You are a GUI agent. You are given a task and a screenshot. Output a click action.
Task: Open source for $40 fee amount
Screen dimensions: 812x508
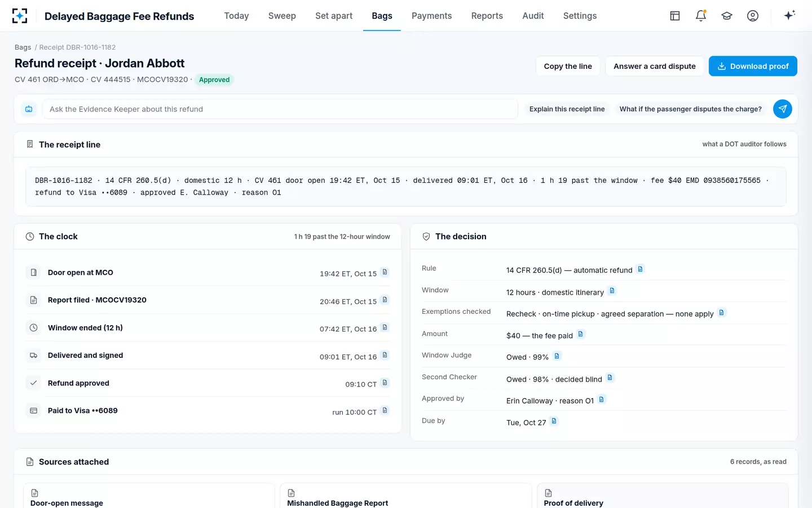[581, 334]
